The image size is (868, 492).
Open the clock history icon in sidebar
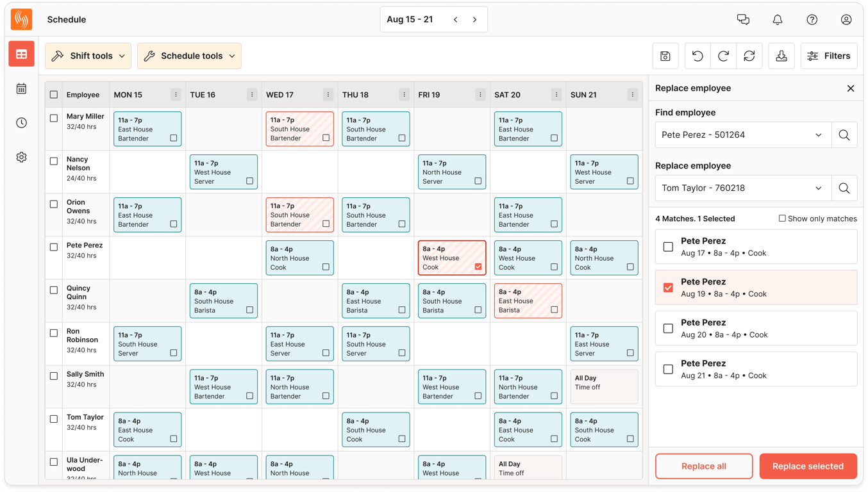[x=21, y=122]
